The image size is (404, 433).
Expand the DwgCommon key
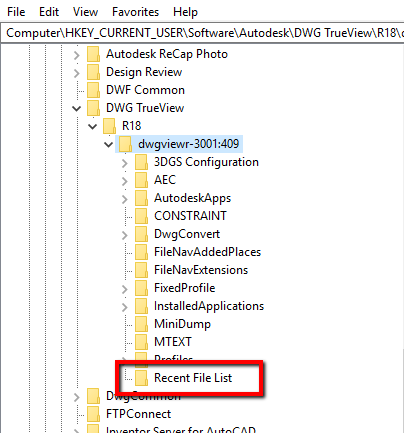(77, 397)
